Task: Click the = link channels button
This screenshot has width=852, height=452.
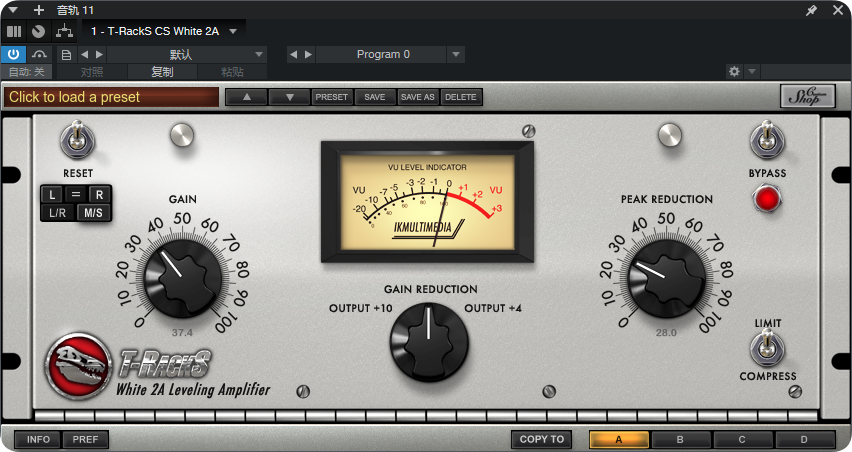Action: point(76,194)
